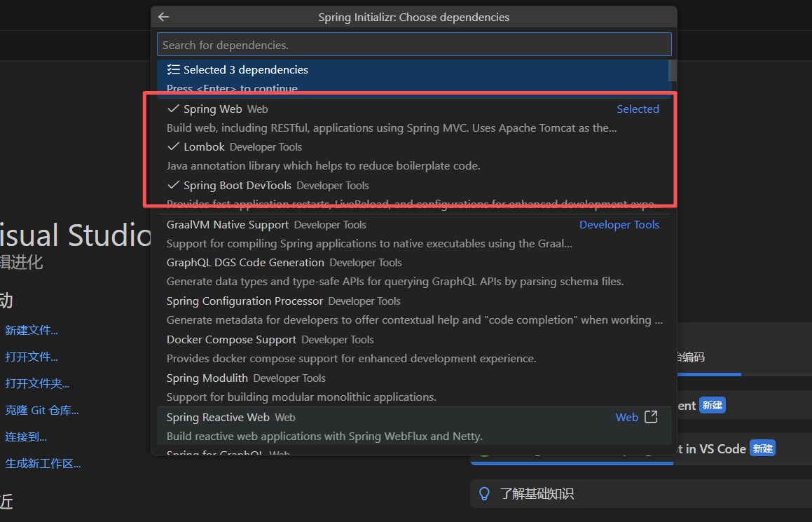Select GraphQL DGS Code Generation dependency
812x522 pixels.
tap(245, 263)
